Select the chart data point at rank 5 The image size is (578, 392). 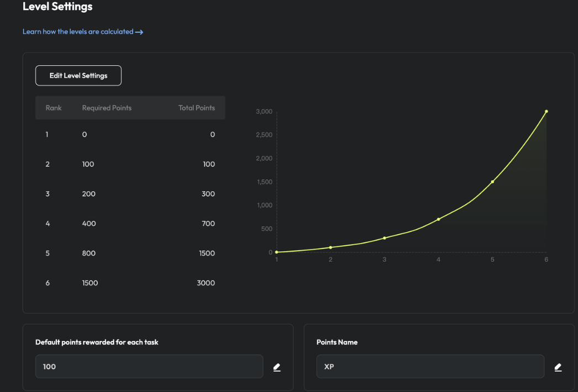[x=492, y=182]
